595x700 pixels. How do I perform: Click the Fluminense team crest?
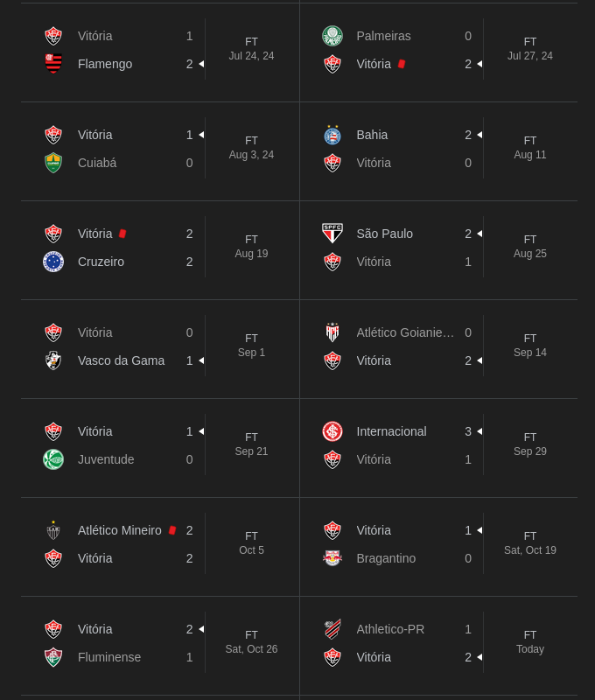click(x=53, y=657)
